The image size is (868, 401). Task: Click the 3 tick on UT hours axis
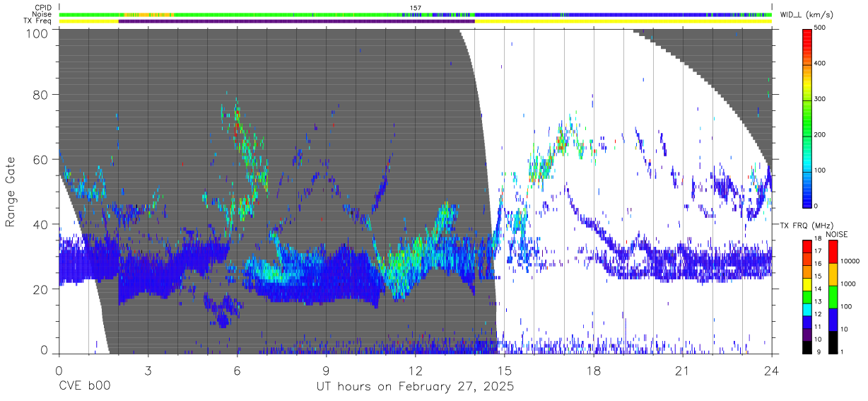tap(148, 370)
